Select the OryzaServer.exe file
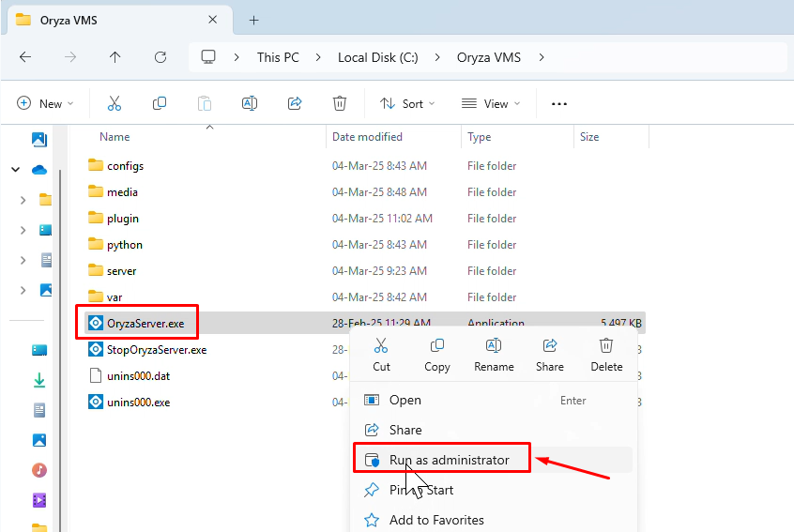 (x=145, y=323)
